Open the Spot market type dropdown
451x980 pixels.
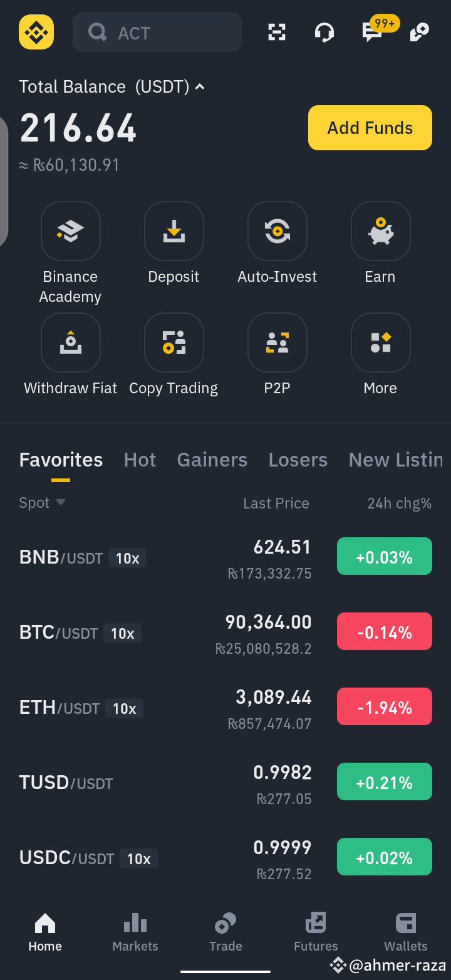coord(42,503)
